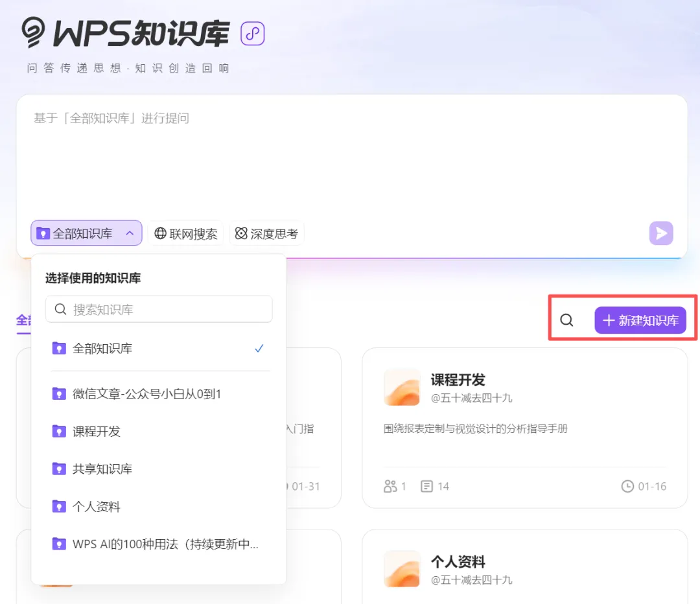This screenshot has width=700, height=604.
Task: Click folder icon next to 全部知识库 list item
Action: [x=59, y=348]
